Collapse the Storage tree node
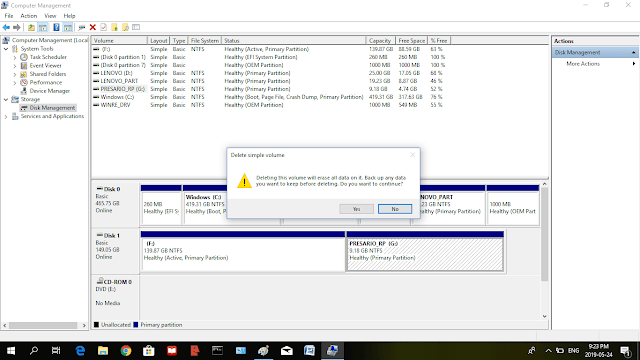Image resolution: width=640 pixels, height=360 pixels. pyautogui.click(x=6, y=99)
